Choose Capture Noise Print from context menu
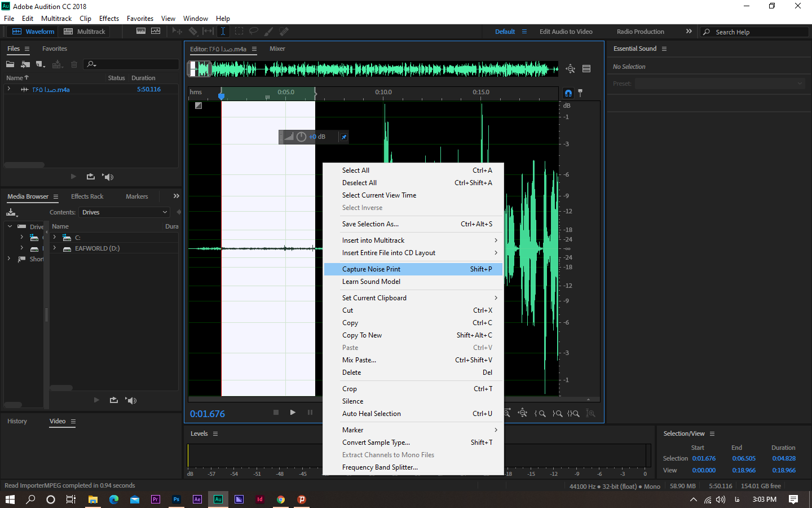812x508 pixels. coord(413,269)
